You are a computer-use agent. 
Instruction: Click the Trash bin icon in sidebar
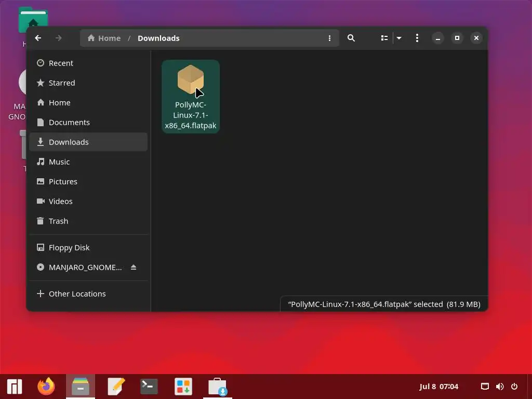[41, 221]
